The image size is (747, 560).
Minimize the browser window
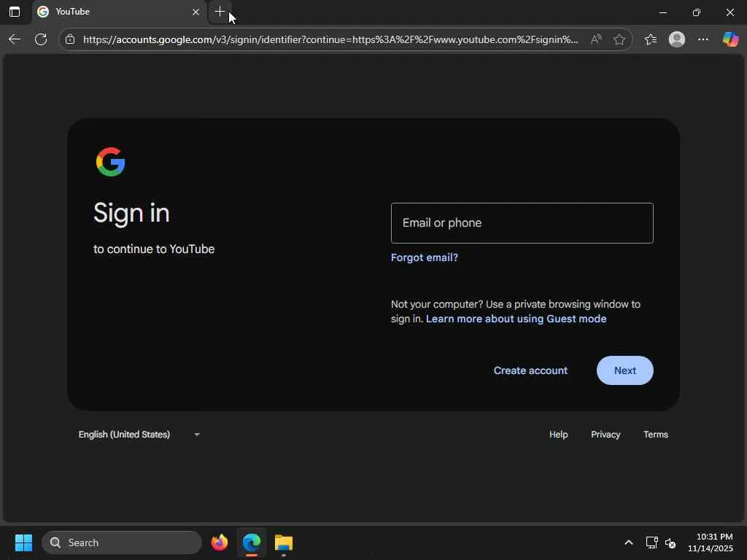click(x=662, y=12)
